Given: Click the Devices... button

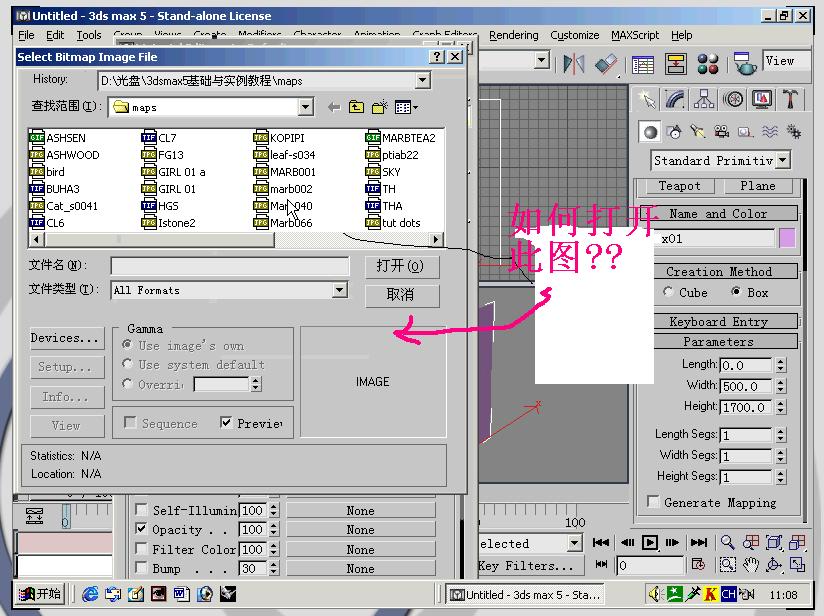Looking at the screenshot, I should (67, 337).
